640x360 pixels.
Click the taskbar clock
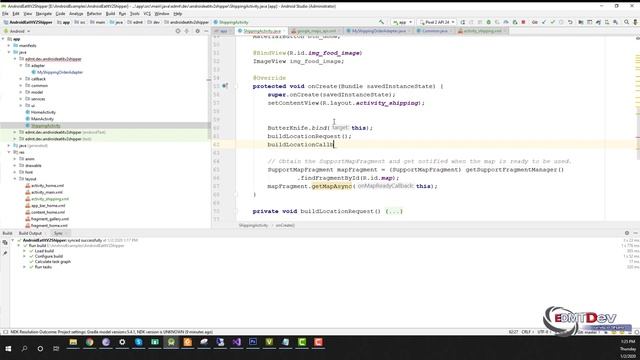point(628,348)
